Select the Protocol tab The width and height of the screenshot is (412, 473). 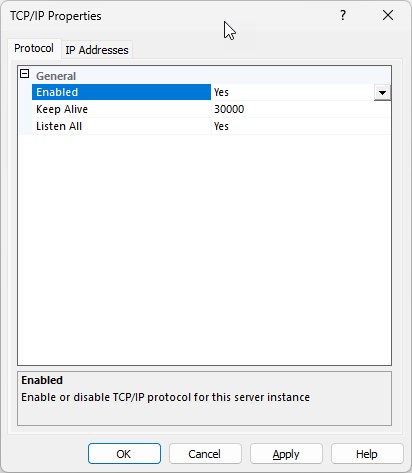click(x=34, y=49)
